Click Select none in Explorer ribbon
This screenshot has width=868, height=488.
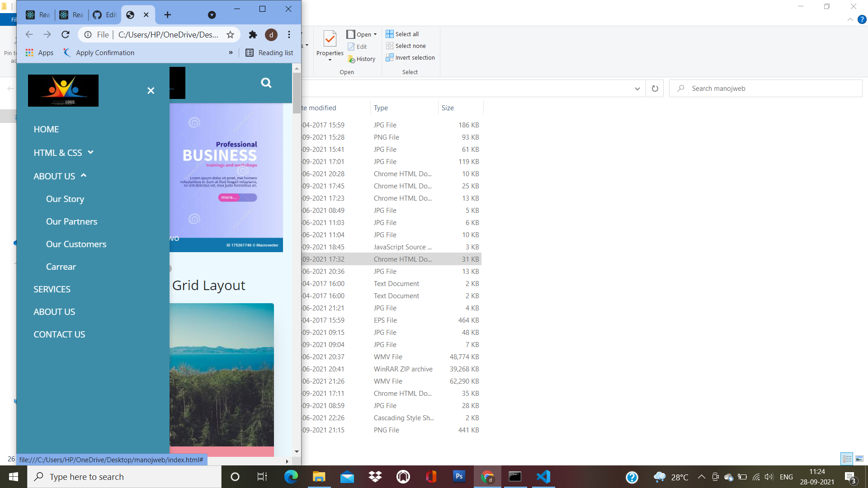click(406, 46)
